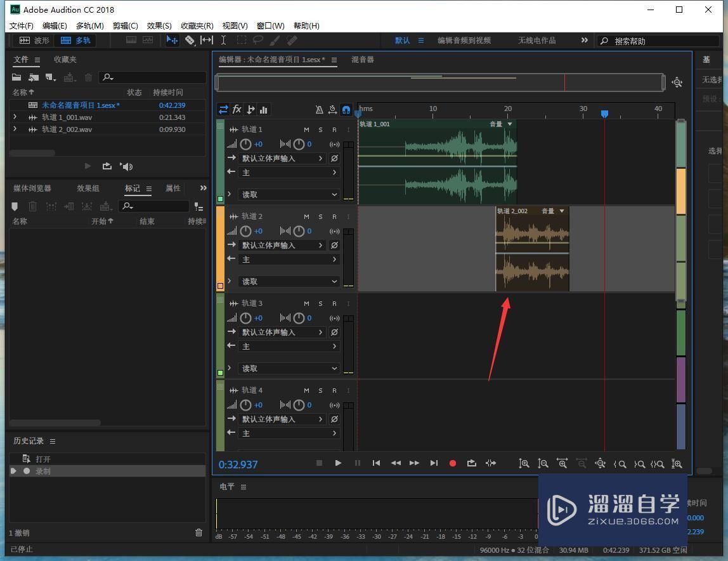Open 轨道 3 input 默认立体声输入 dropdown
Viewport: 728px width, 561px height.
point(282,333)
